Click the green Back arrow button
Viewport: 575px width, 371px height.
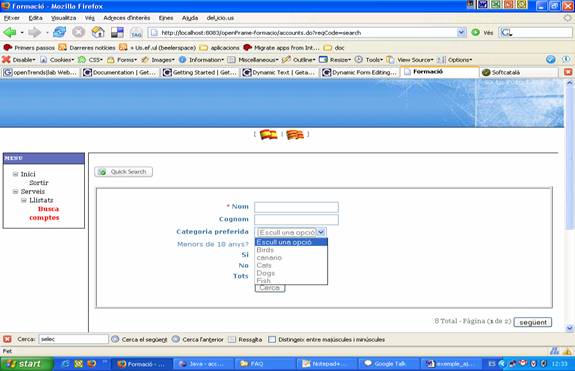[x=10, y=33]
